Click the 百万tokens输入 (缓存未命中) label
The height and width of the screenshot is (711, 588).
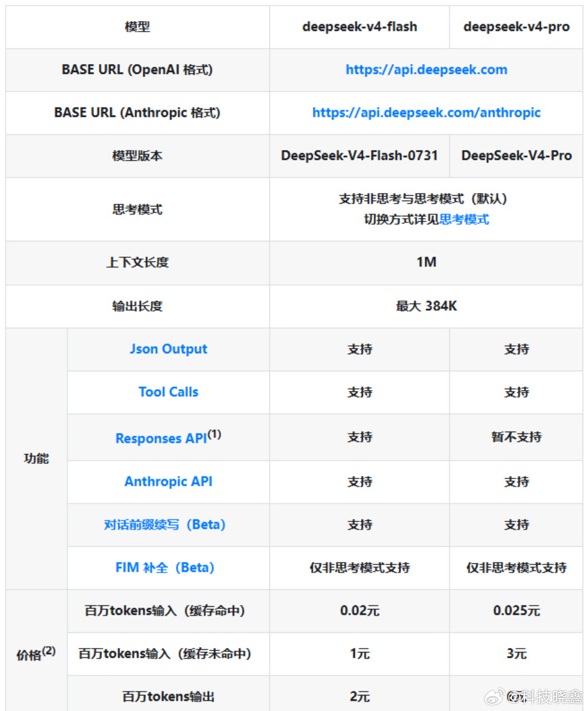coord(165,654)
